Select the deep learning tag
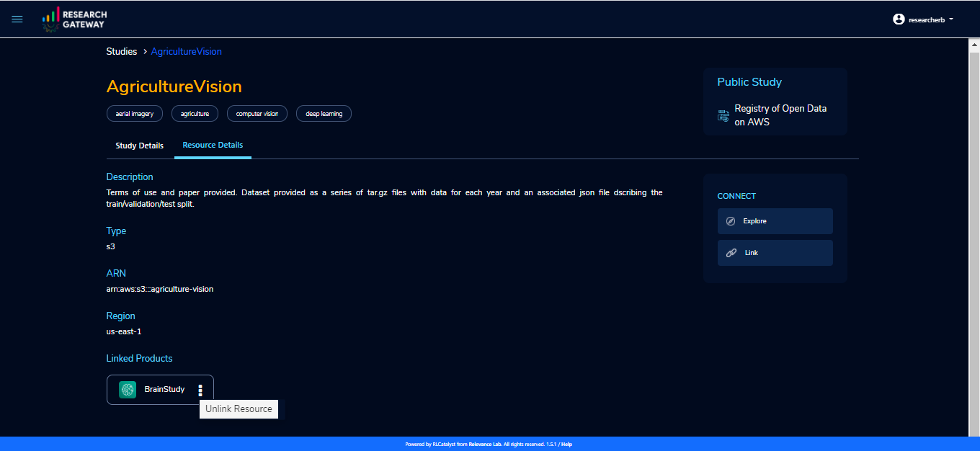 tap(324, 114)
